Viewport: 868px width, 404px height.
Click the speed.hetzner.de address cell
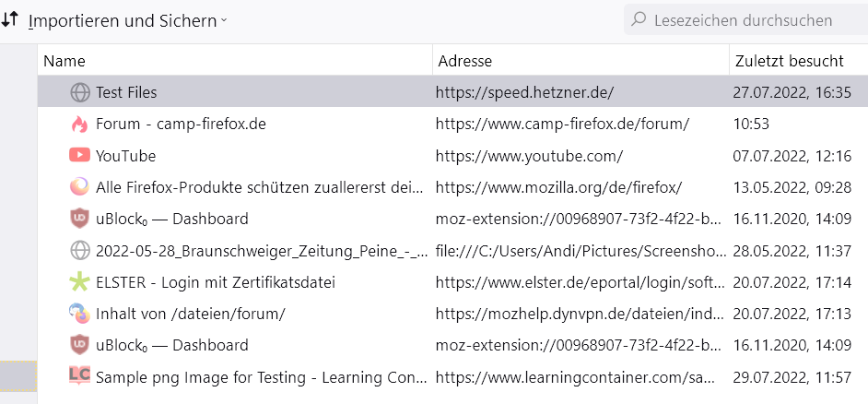[524, 92]
